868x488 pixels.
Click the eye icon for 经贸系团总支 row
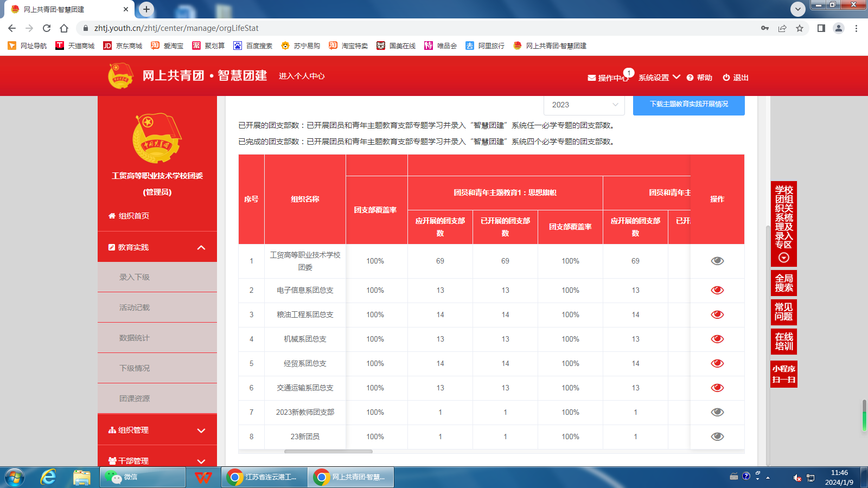tap(717, 363)
